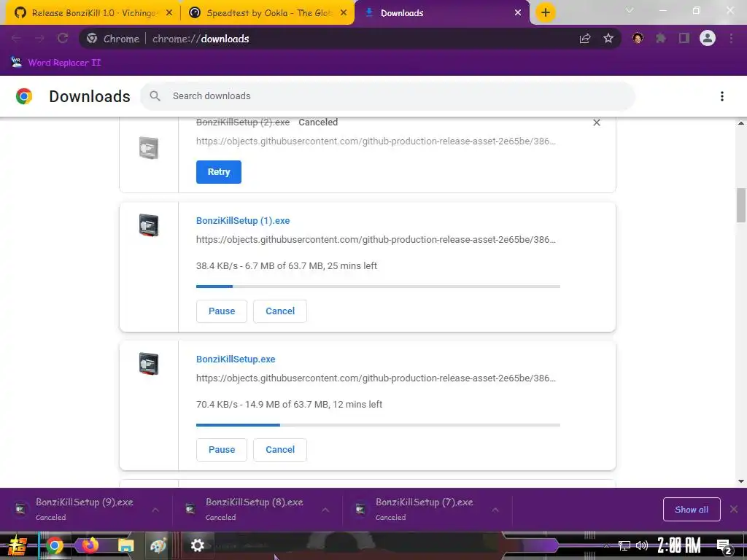Click the tab search chevron
The image size is (747, 560).
pos(630,10)
